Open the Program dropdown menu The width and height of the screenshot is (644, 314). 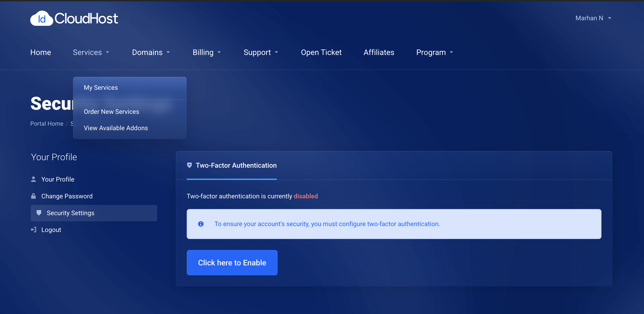pyautogui.click(x=435, y=52)
